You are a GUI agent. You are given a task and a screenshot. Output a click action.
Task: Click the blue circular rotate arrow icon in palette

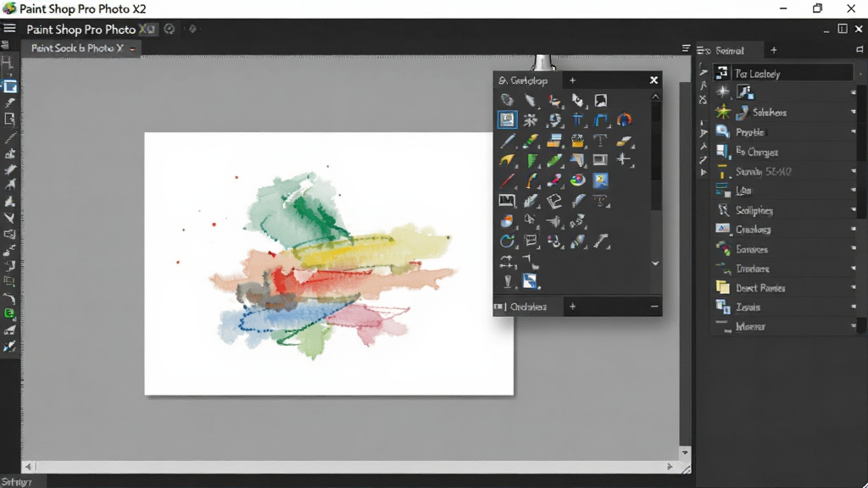(x=507, y=241)
